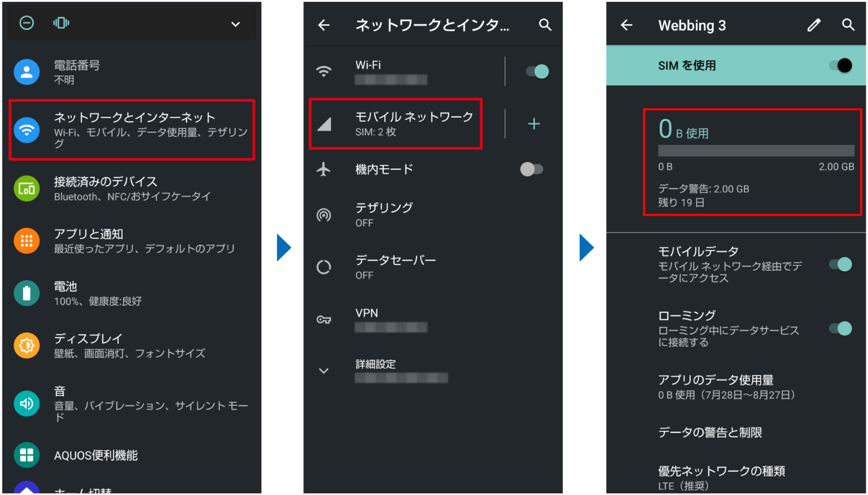The image size is (868, 495).
Task: Go back from Network and Internet screen
Action: click(x=324, y=25)
